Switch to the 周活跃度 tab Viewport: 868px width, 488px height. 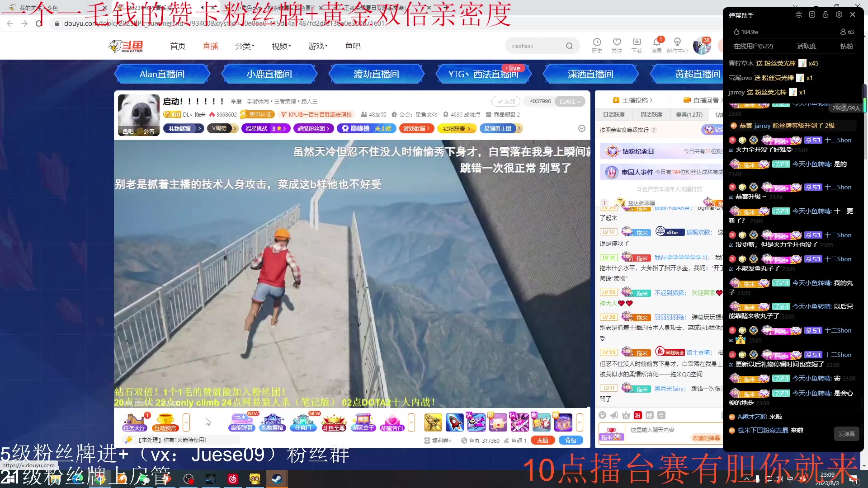651,114
